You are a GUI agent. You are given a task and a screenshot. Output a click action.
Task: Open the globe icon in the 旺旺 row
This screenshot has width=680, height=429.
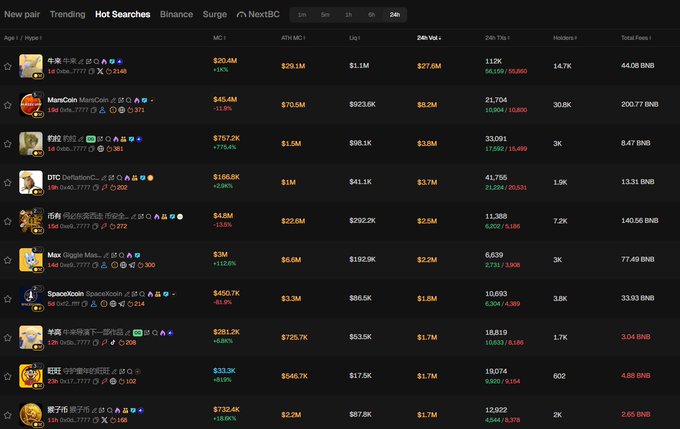click(x=113, y=381)
